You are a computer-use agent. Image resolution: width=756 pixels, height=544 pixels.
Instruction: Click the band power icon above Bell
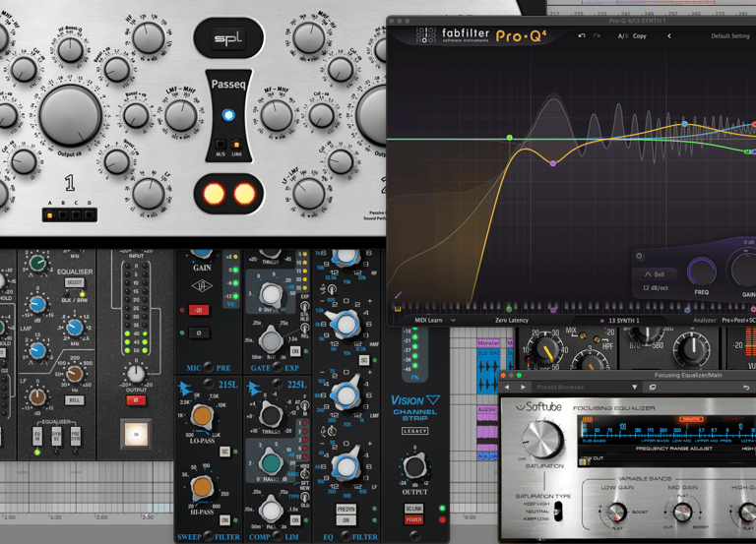639,256
